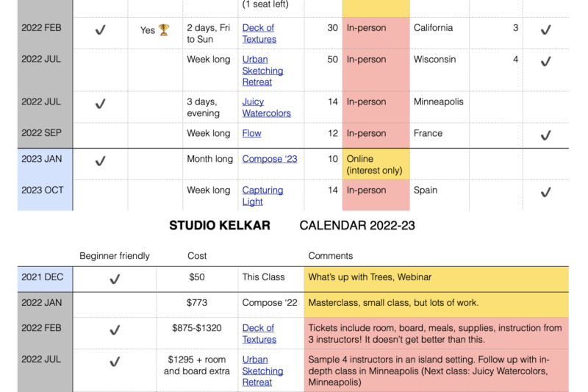Image resolution: width=588 pixels, height=392 pixels.
Task: Select the 2021 DEC date cell
Action: pyautogui.click(x=45, y=279)
